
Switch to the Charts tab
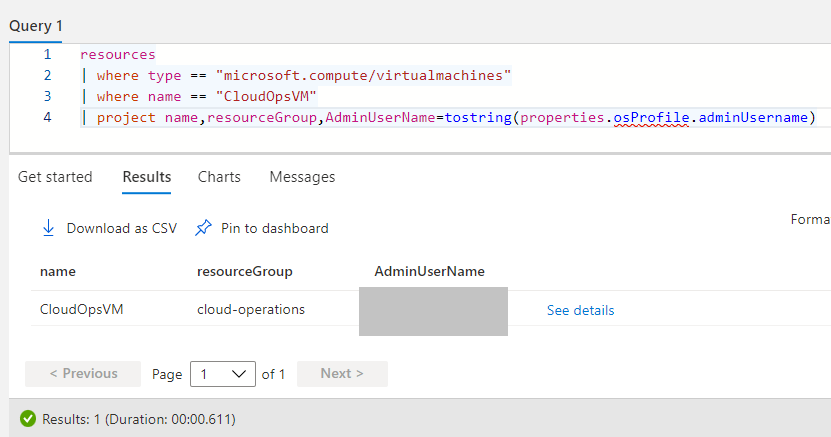pos(219,177)
